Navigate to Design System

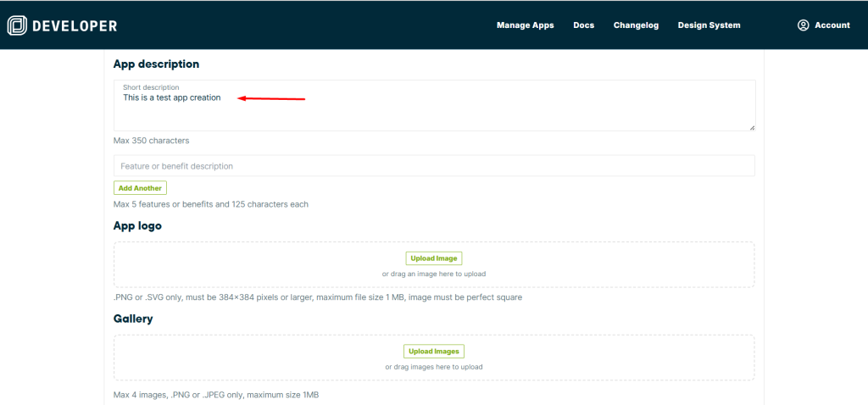pyautogui.click(x=709, y=25)
